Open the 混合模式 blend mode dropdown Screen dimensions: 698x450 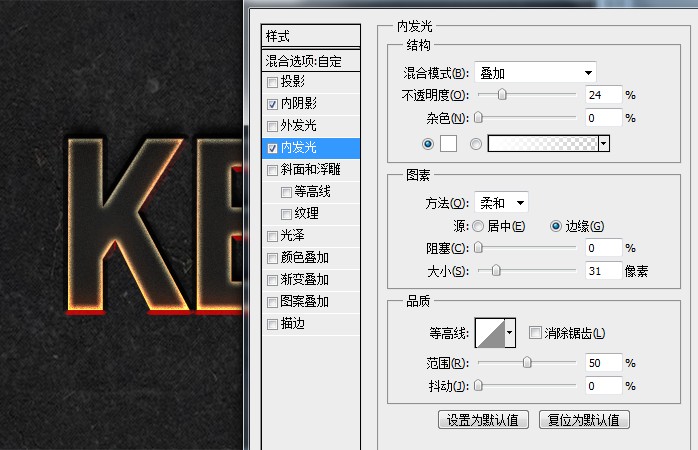coord(536,73)
